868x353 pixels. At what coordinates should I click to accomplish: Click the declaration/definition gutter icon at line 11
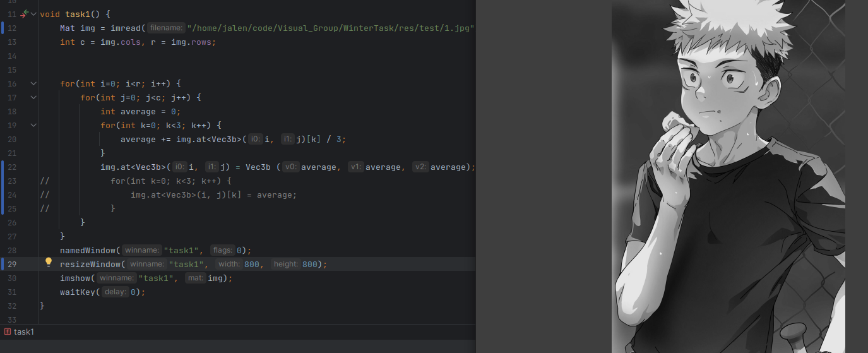pyautogui.click(x=24, y=14)
